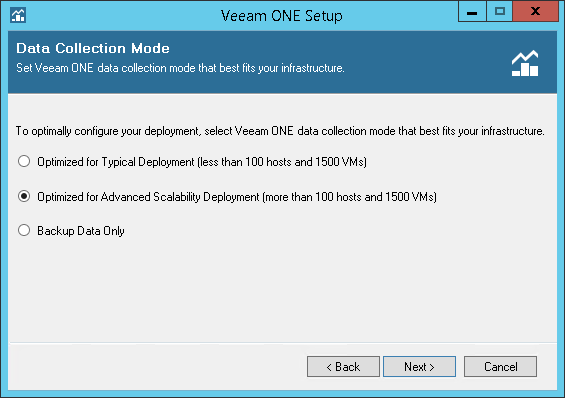Click the 'Veeam ONE Setup' title bar text
The image size is (565, 398).
coord(282,16)
